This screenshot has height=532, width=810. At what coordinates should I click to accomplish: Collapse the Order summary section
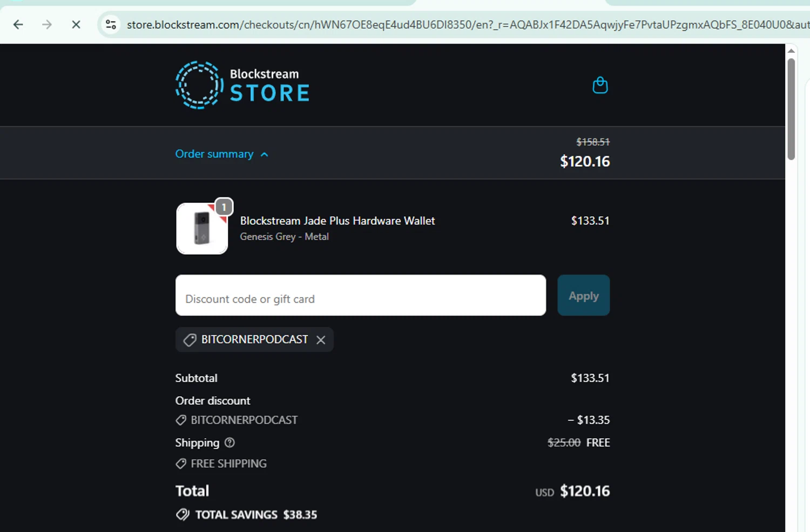[222, 154]
